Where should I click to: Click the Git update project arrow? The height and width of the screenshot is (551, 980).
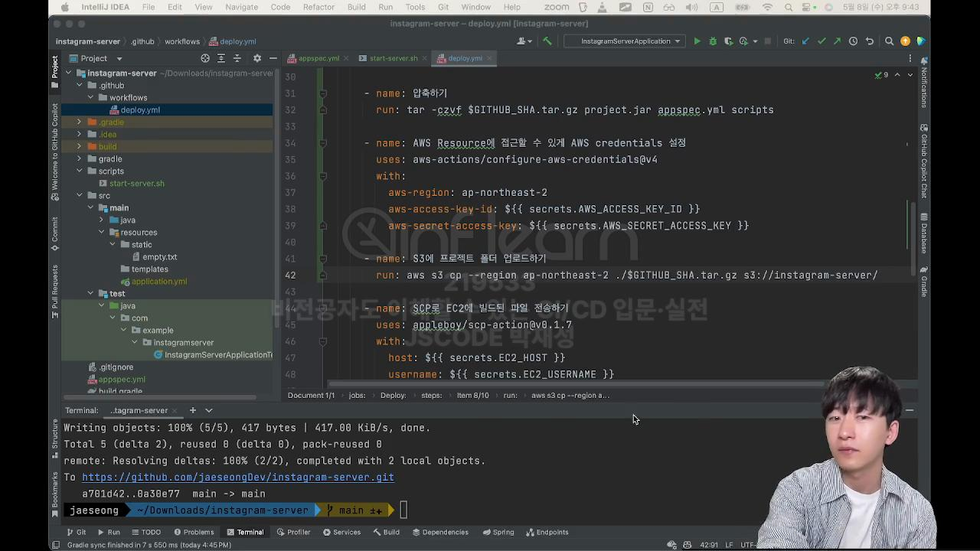[x=805, y=41]
